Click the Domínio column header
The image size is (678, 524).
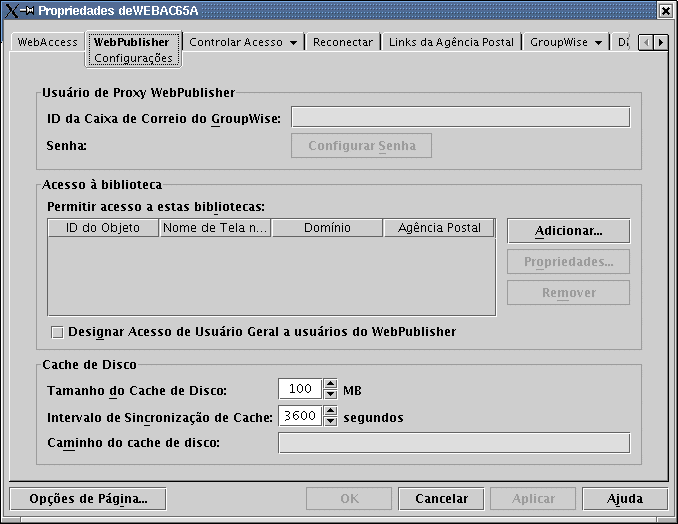click(x=327, y=228)
